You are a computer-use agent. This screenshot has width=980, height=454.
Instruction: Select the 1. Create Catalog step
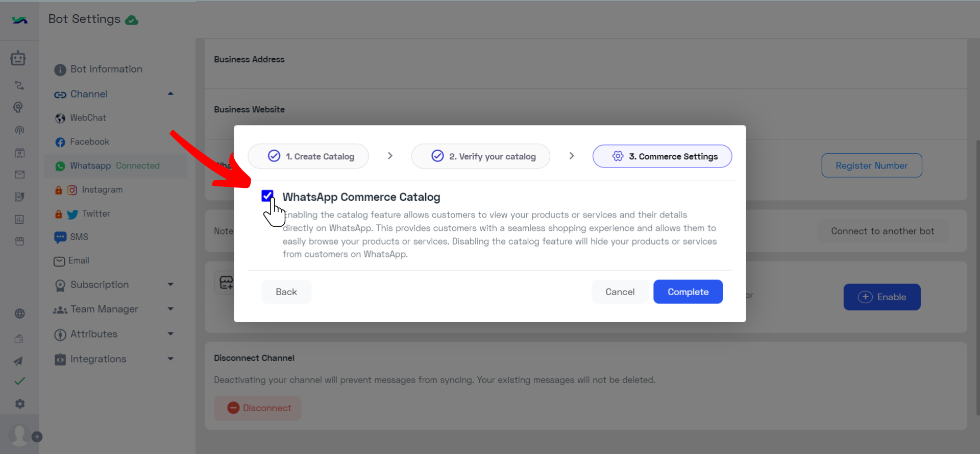(x=308, y=156)
